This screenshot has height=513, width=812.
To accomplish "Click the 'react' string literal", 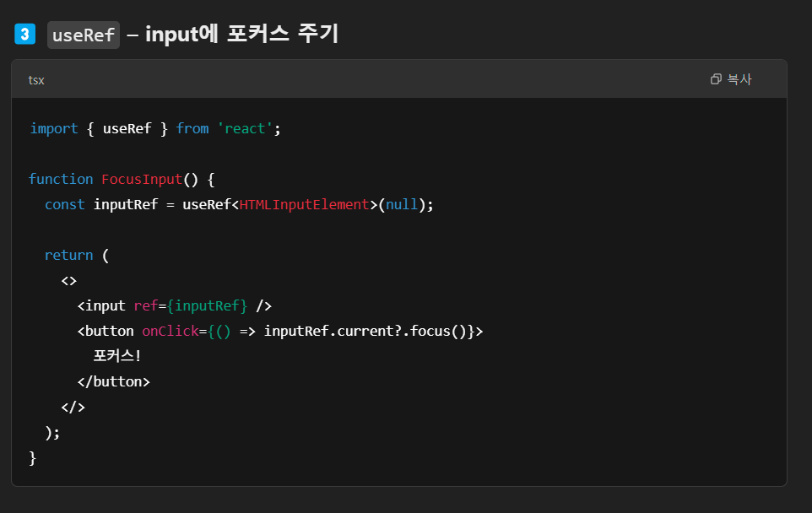I will pos(245,128).
